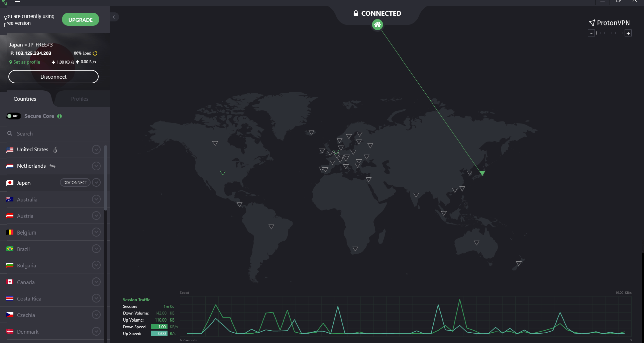Select the Canada server marker on map
This screenshot has height=343, width=644.
click(x=215, y=143)
